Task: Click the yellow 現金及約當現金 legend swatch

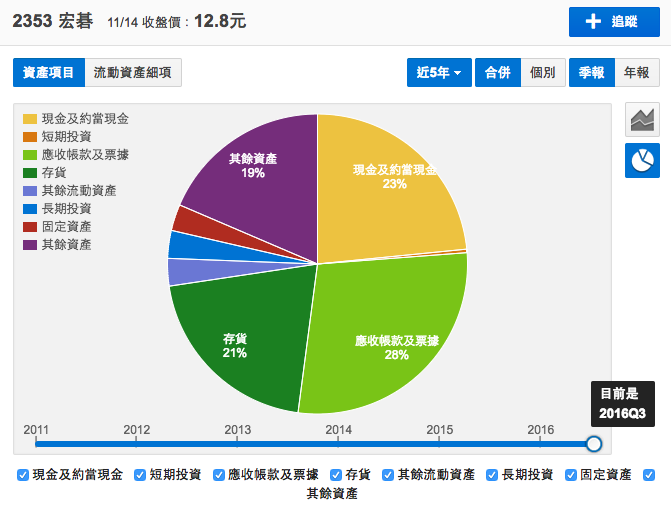Action: pyautogui.click(x=30, y=119)
